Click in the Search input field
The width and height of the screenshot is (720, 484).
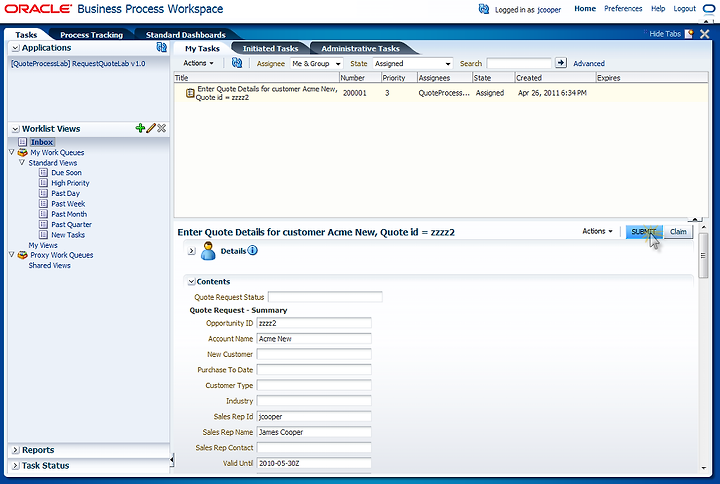519,63
